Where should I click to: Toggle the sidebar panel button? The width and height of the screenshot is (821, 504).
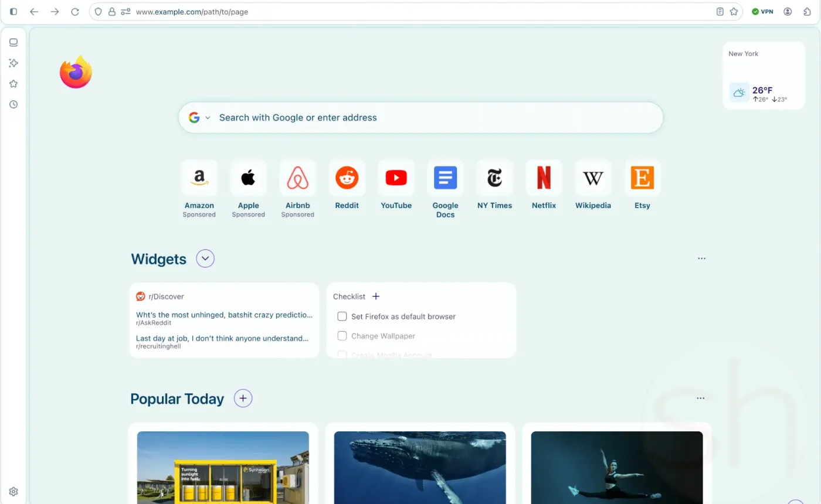coord(13,12)
